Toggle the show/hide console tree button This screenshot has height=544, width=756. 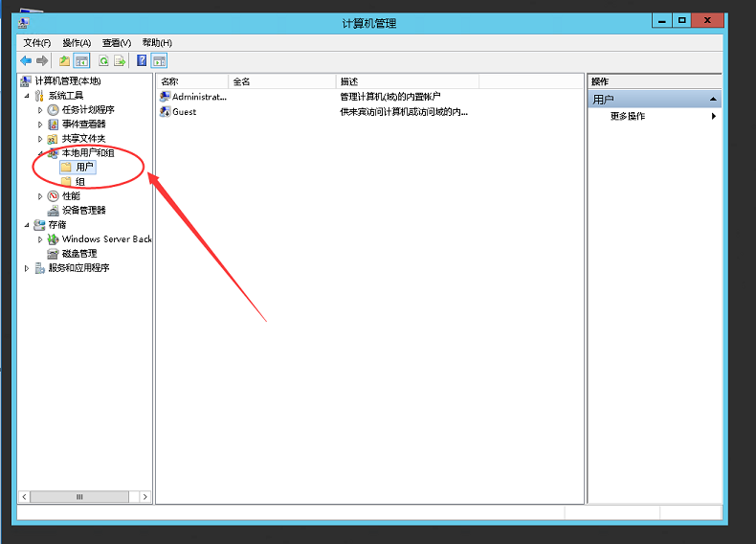pos(82,61)
